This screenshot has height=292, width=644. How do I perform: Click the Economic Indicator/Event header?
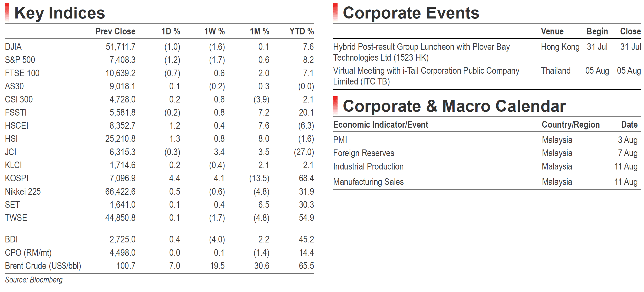point(381,125)
